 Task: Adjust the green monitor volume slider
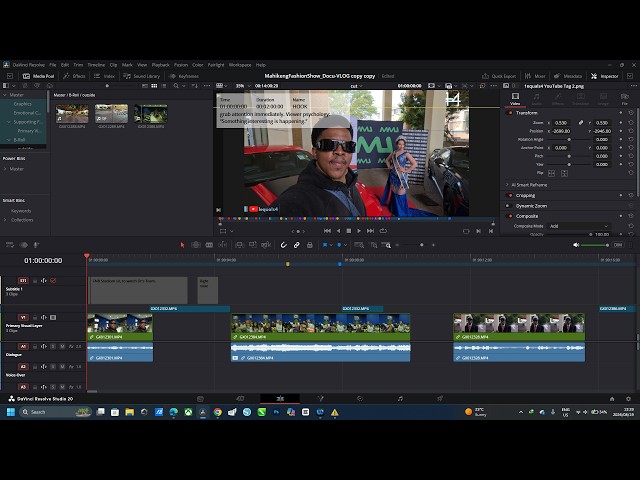pos(595,245)
